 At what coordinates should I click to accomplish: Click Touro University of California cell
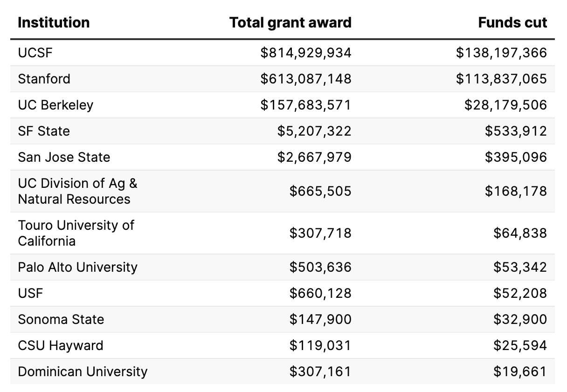coord(76,233)
